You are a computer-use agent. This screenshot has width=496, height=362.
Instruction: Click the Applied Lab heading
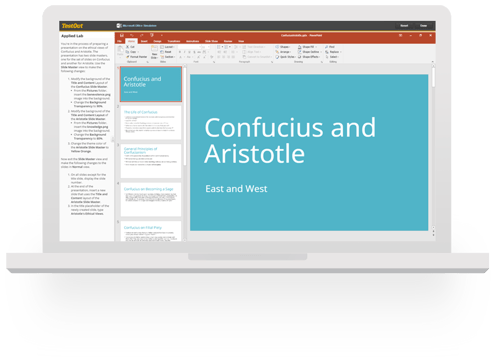coord(72,36)
